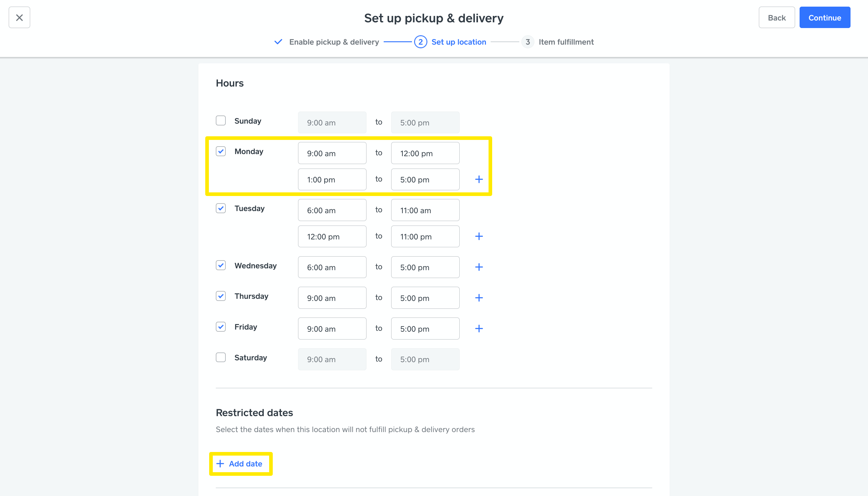Open Tuesday's 11:00 pm closing time dropdown
Viewport: 868px width, 496px height.
click(425, 236)
